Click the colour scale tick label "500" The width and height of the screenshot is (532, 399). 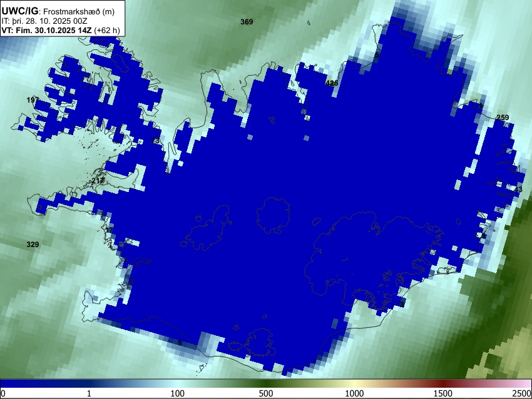(266, 393)
